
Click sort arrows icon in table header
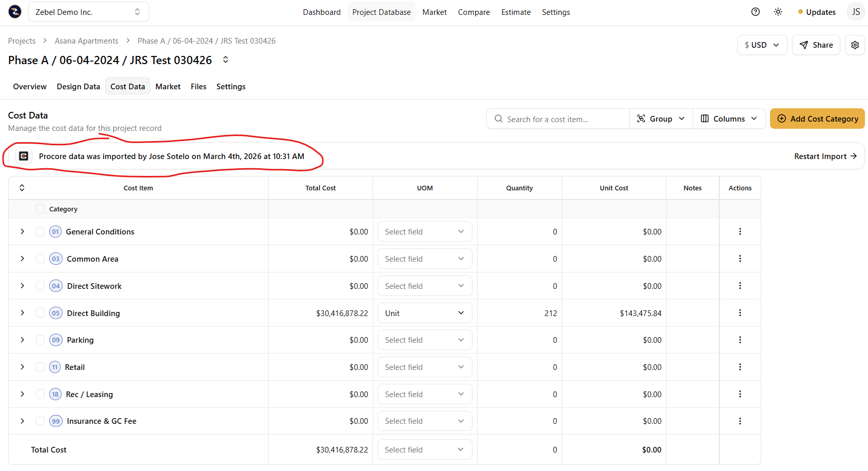22,188
